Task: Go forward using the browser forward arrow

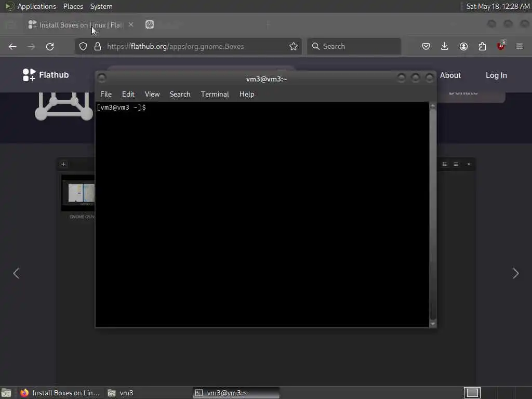Action: tap(31, 46)
